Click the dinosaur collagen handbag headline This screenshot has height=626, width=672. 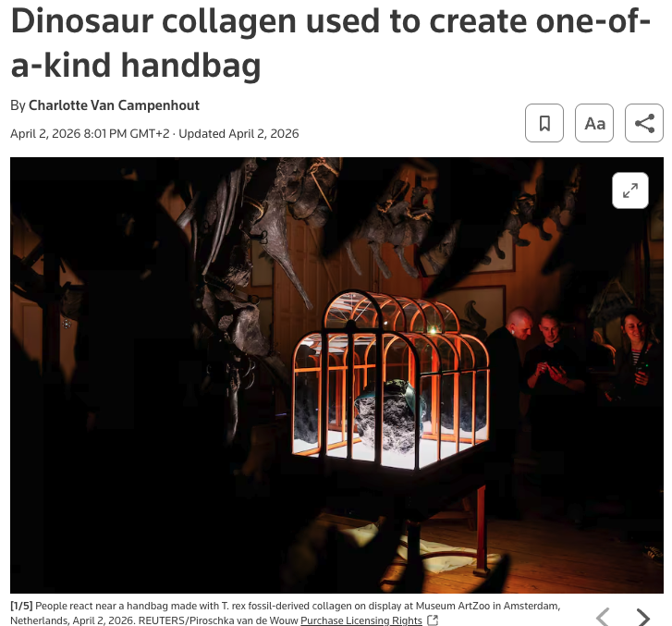coord(330,43)
